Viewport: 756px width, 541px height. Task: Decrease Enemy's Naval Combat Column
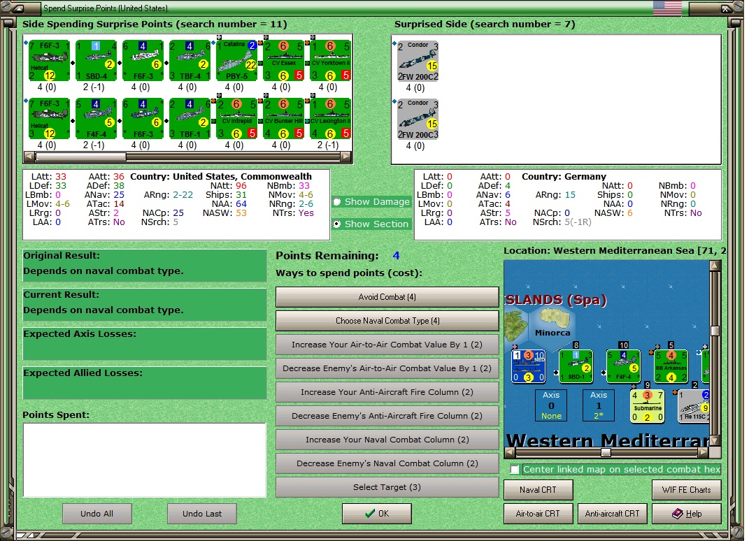(387, 463)
